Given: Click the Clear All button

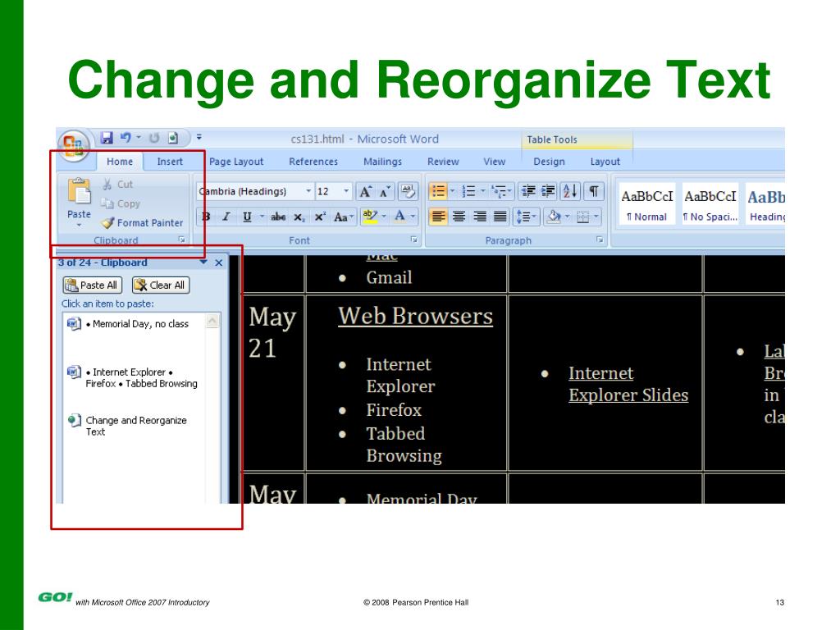Looking at the screenshot, I should [x=161, y=285].
